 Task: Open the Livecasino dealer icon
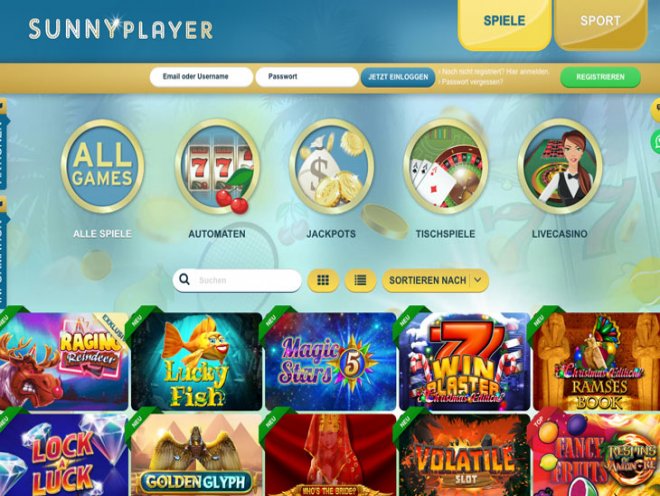point(560,166)
